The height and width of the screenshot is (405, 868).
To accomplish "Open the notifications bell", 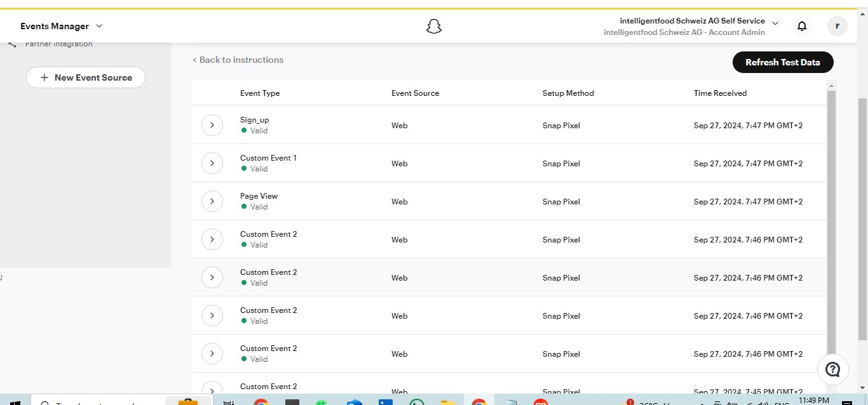I will click(x=802, y=26).
